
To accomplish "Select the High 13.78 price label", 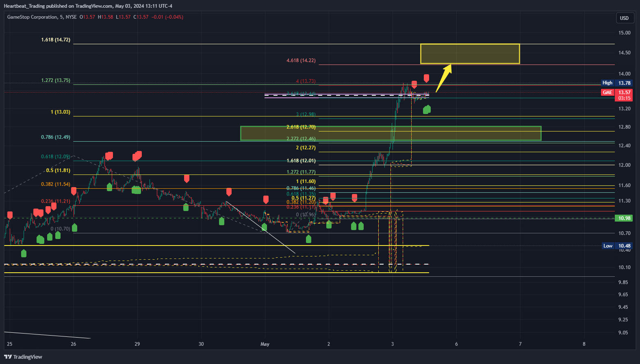I will (x=617, y=83).
